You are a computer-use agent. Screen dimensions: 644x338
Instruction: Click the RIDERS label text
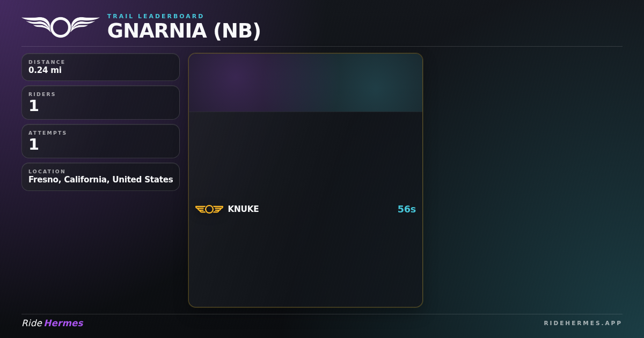[42, 94]
